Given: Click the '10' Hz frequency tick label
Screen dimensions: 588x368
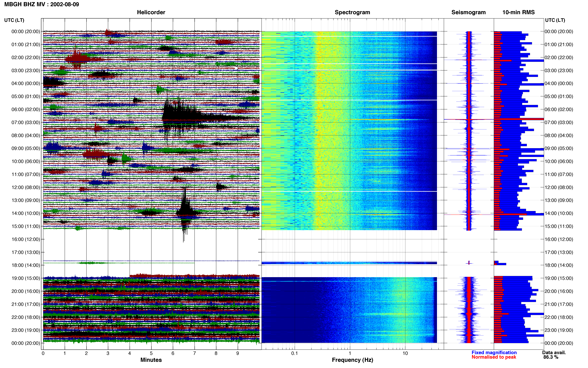Looking at the screenshot, I should pyautogui.click(x=405, y=353).
